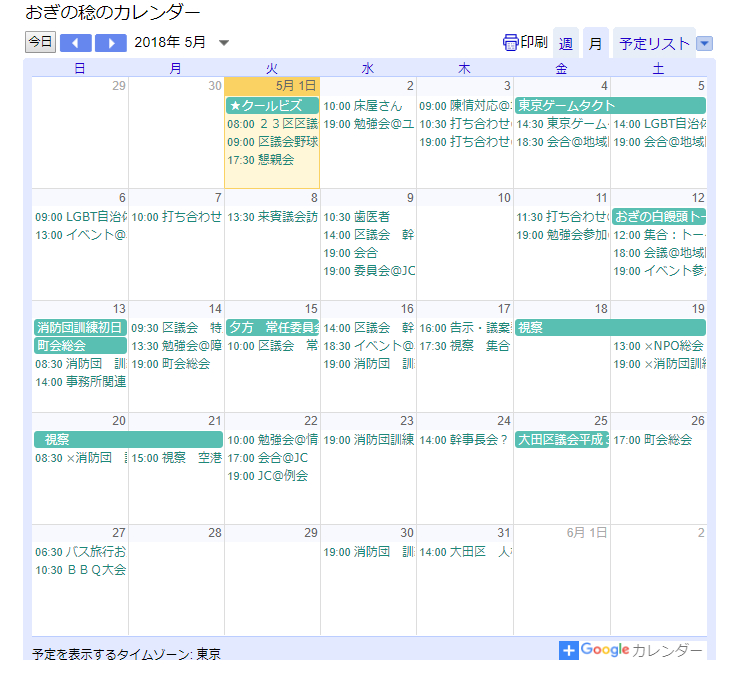The height and width of the screenshot is (682, 740).
Task: Select the 10:00 床屋さん appointment
Action: coord(363,106)
